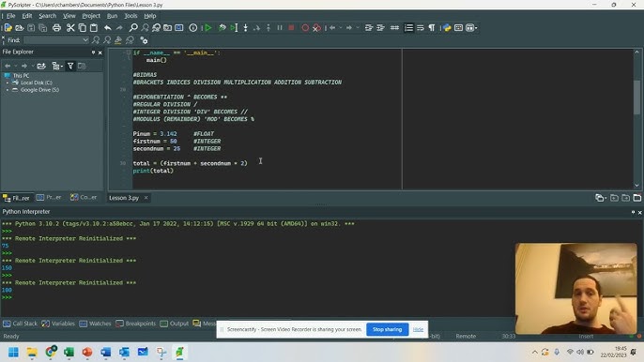The image size is (644, 362).
Task: Toggle the File Explorer filter button
Action: tap(70, 66)
